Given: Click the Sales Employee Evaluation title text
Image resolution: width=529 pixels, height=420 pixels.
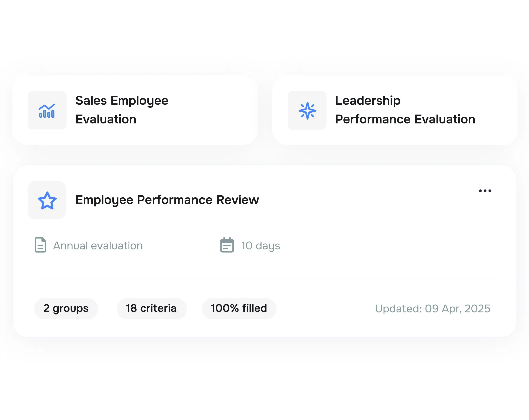Looking at the screenshot, I should tap(122, 110).
